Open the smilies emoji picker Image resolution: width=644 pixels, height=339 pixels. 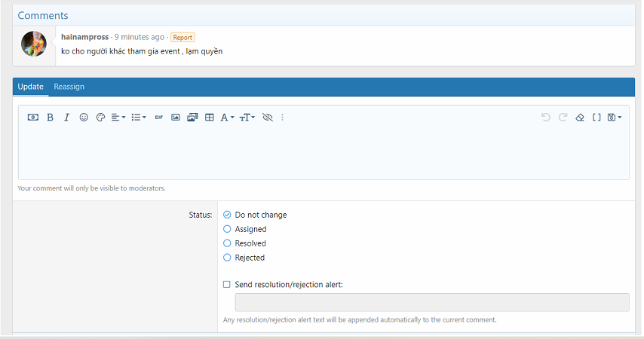(x=84, y=118)
